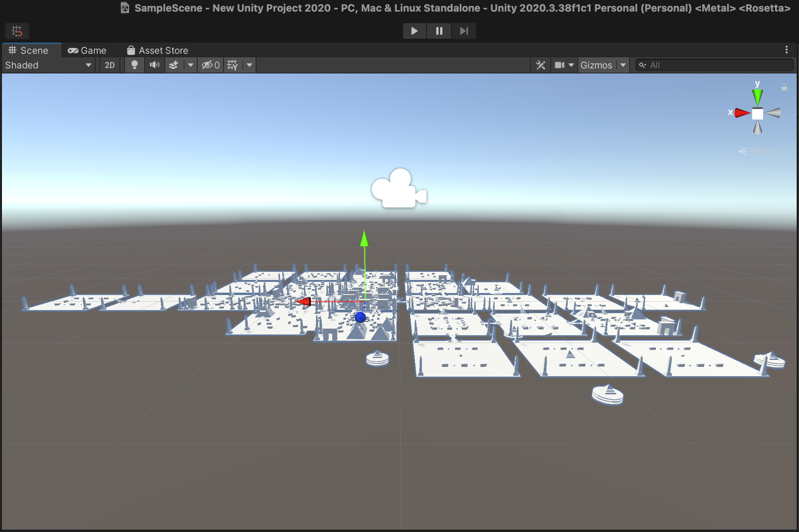Switch the Scene view to 2D mode

pyautogui.click(x=109, y=65)
